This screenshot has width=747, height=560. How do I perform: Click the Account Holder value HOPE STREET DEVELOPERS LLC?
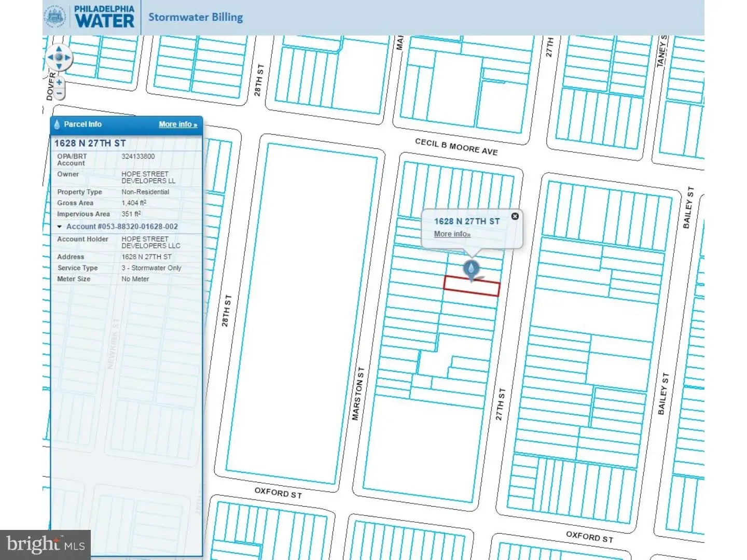pyautogui.click(x=151, y=242)
